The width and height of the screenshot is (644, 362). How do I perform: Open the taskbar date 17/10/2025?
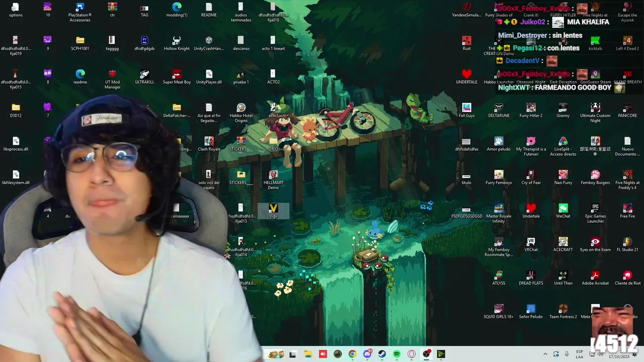(x=618, y=356)
